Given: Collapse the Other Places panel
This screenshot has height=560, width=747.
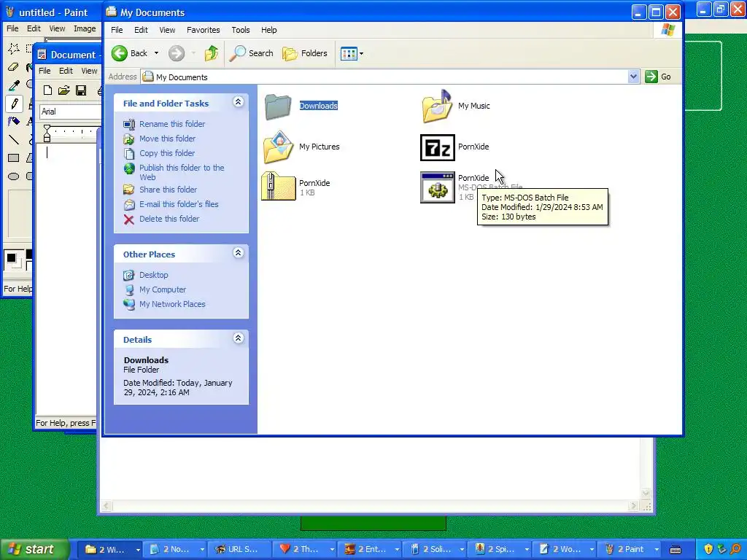Looking at the screenshot, I should pyautogui.click(x=239, y=253).
